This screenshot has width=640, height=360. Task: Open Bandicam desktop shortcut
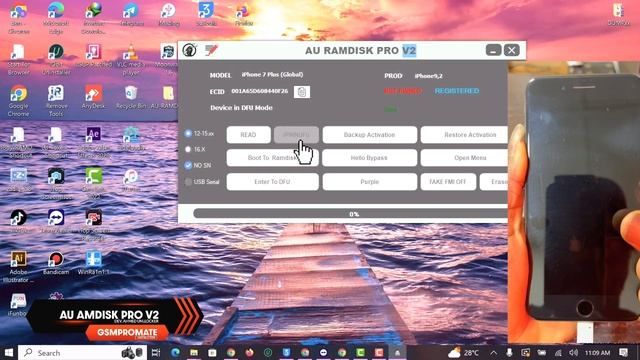[56, 263]
